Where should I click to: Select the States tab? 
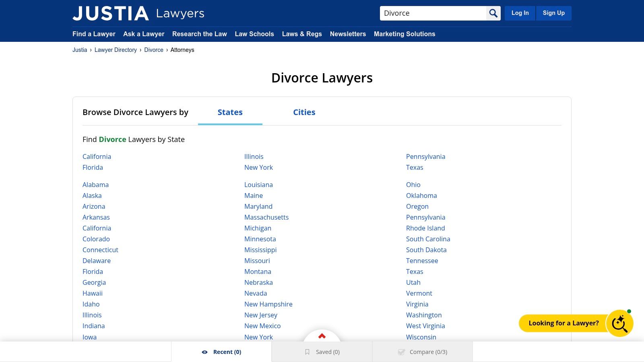click(x=230, y=112)
